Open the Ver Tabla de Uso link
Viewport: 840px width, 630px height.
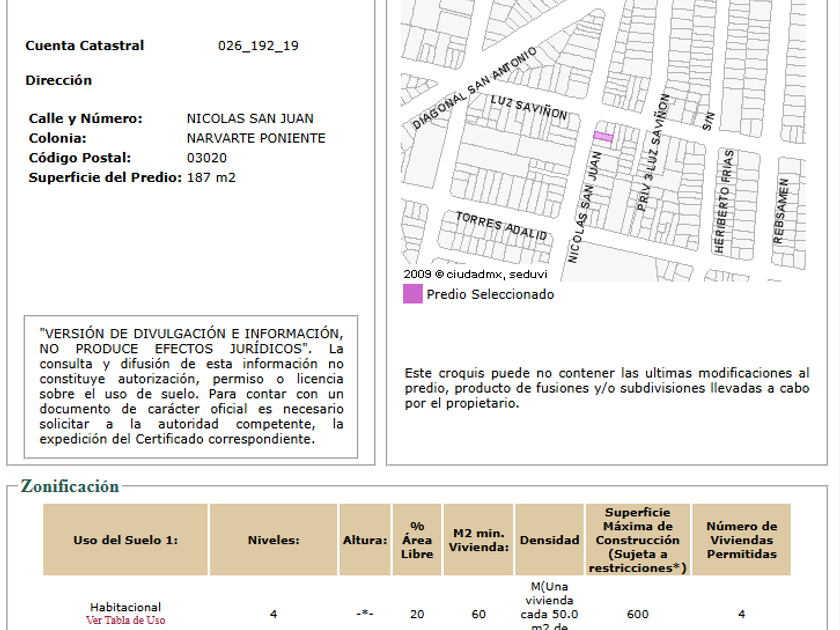coord(125,620)
